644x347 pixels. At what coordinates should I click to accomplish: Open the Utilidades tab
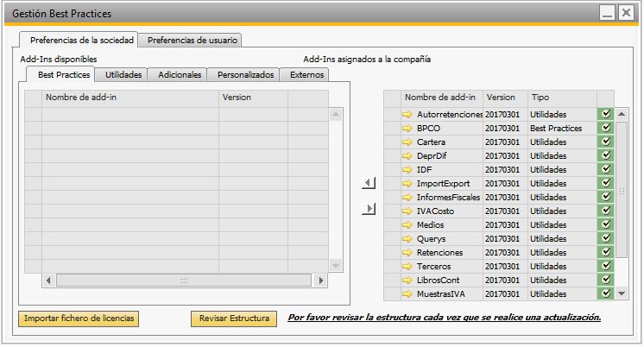pyautogui.click(x=123, y=75)
